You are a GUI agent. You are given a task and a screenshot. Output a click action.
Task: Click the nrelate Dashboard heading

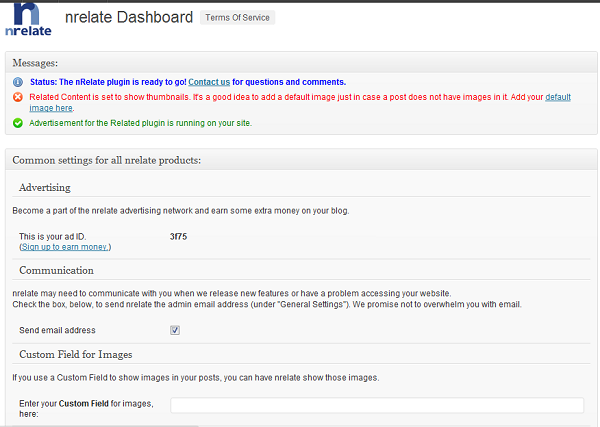point(129,18)
